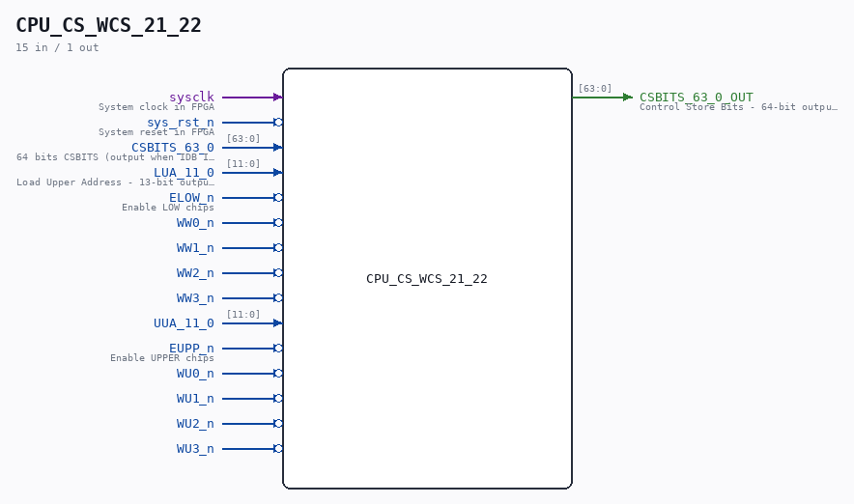Select the WU3_n port label
Image resolution: width=854 pixels, height=504 pixels.
pos(195,449)
